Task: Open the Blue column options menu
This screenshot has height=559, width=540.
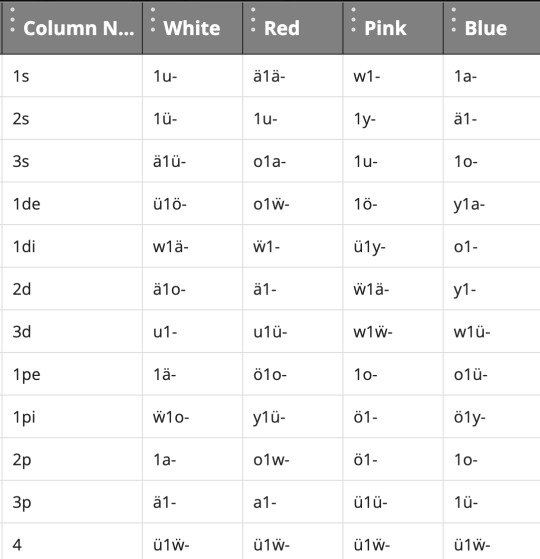Action: [454, 20]
